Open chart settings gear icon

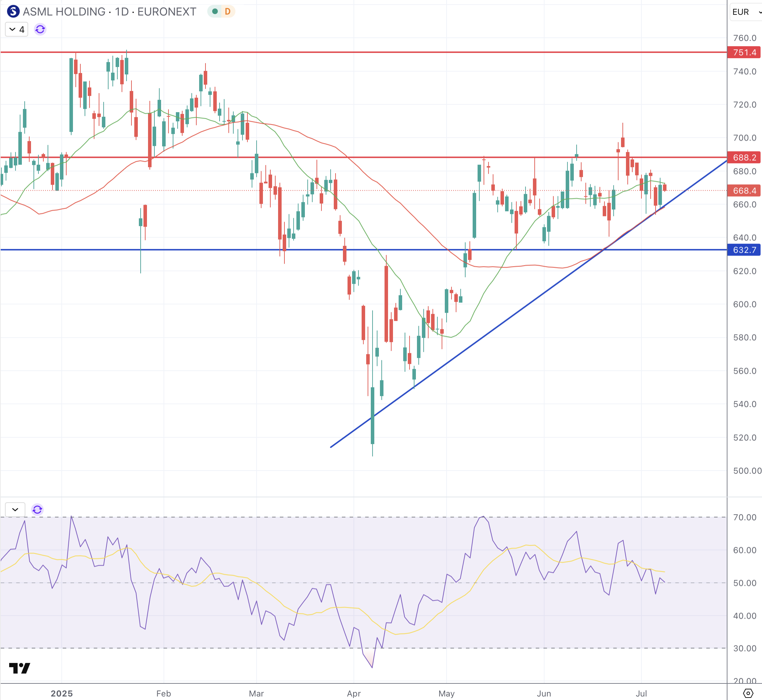[748, 693]
